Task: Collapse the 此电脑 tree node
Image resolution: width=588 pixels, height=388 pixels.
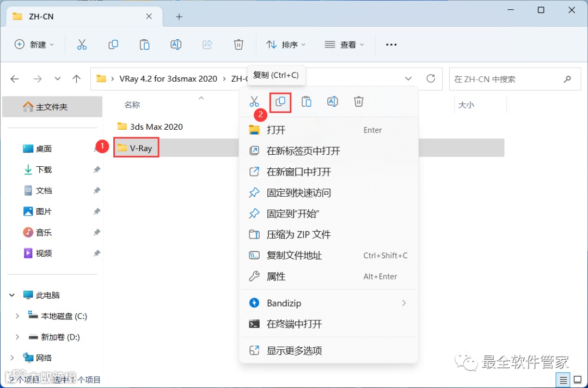Action: [12, 295]
